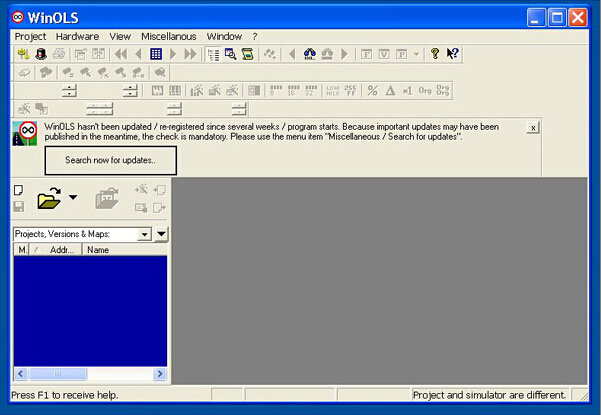Viewport: 601px width, 415px height.
Task: Click the yellow plug connector icon
Action: coord(23,54)
